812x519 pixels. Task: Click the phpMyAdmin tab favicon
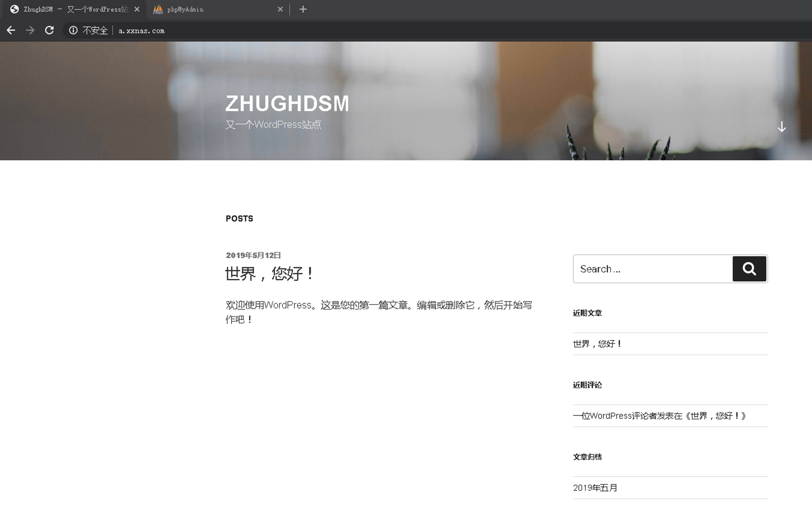click(158, 9)
